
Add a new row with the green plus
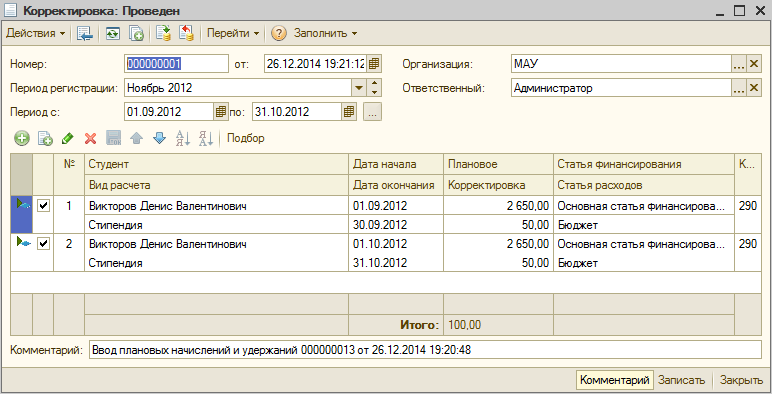point(22,138)
